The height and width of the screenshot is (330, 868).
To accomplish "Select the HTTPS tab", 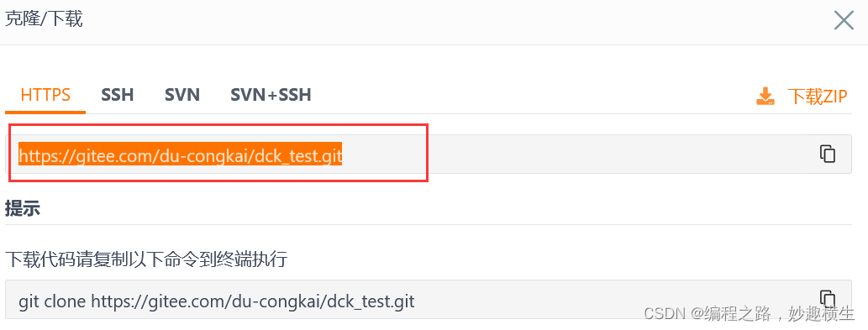I will click(x=45, y=95).
